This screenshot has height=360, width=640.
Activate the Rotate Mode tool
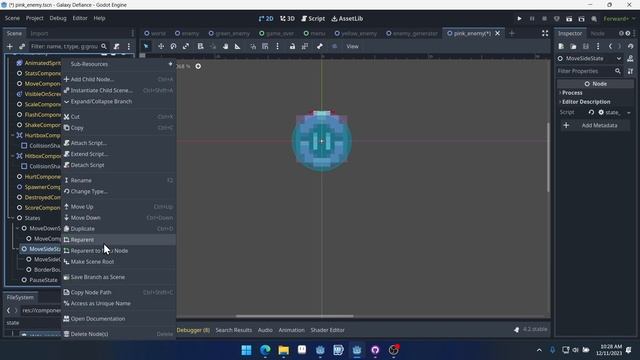tap(173, 47)
